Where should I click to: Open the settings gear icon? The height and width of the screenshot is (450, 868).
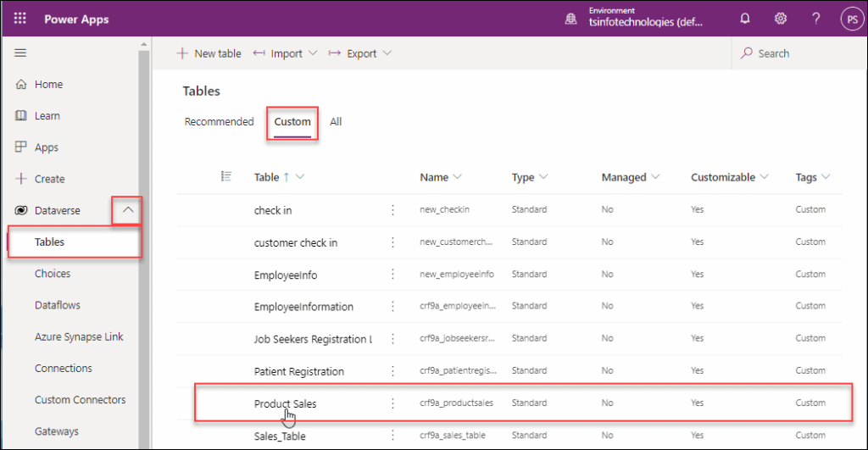tap(781, 19)
